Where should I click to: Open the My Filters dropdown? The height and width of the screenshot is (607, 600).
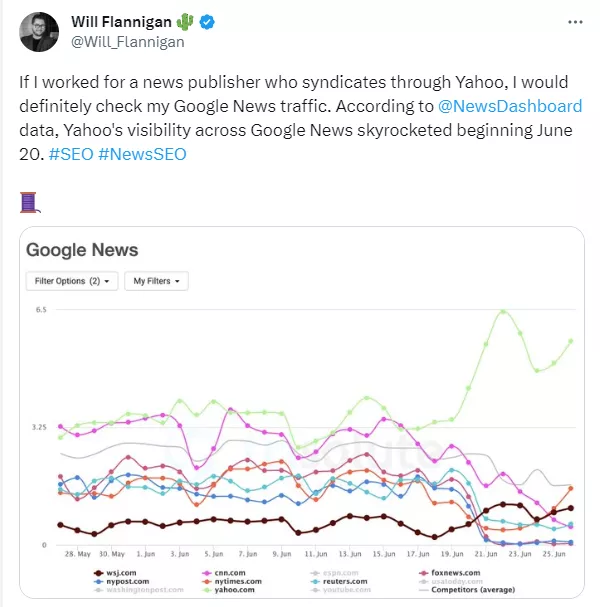[156, 281]
